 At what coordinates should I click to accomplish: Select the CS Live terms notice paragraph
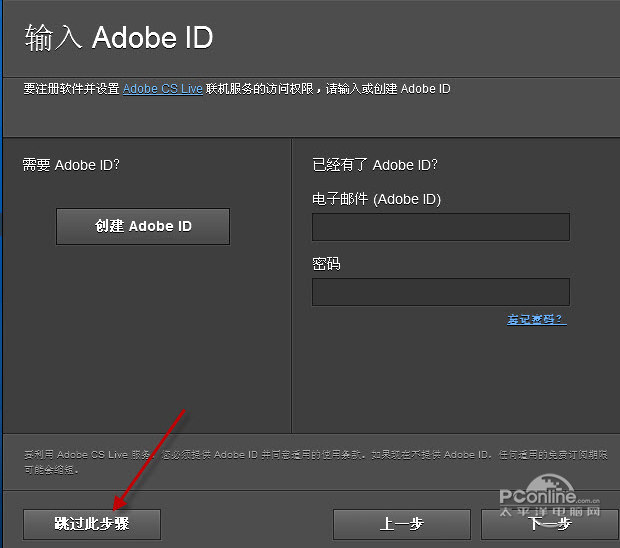tap(316, 462)
